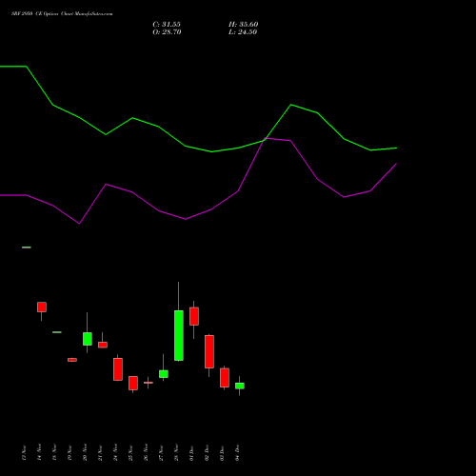Click the high value H: 35.60
The width and height of the screenshot is (476, 476).
(244, 25)
